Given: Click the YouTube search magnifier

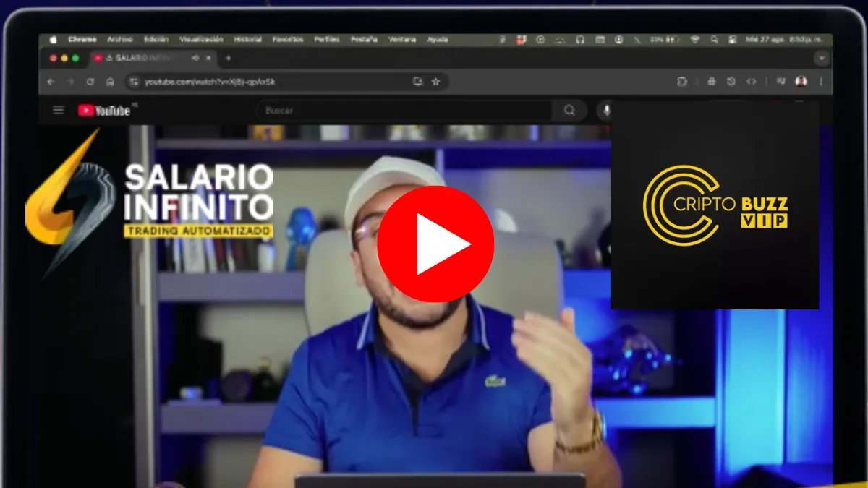Looking at the screenshot, I should point(569,110).
